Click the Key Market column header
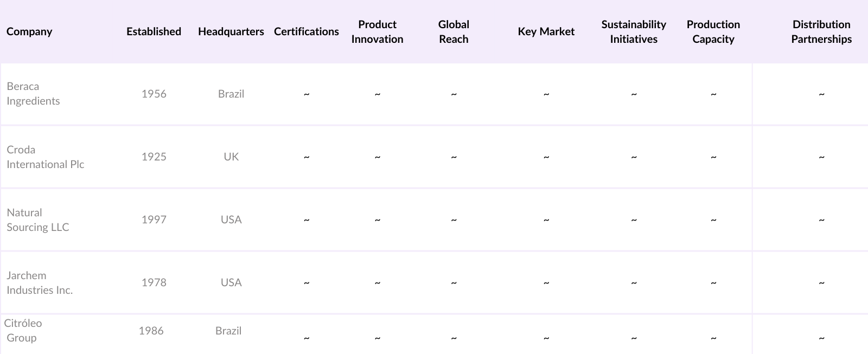This screenshot has height=354, width=868. [546, 31]
